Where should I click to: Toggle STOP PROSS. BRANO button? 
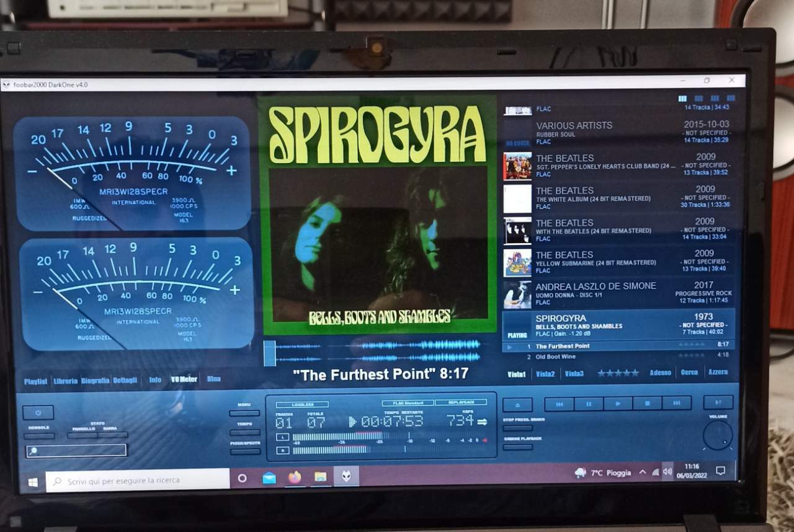518,428
